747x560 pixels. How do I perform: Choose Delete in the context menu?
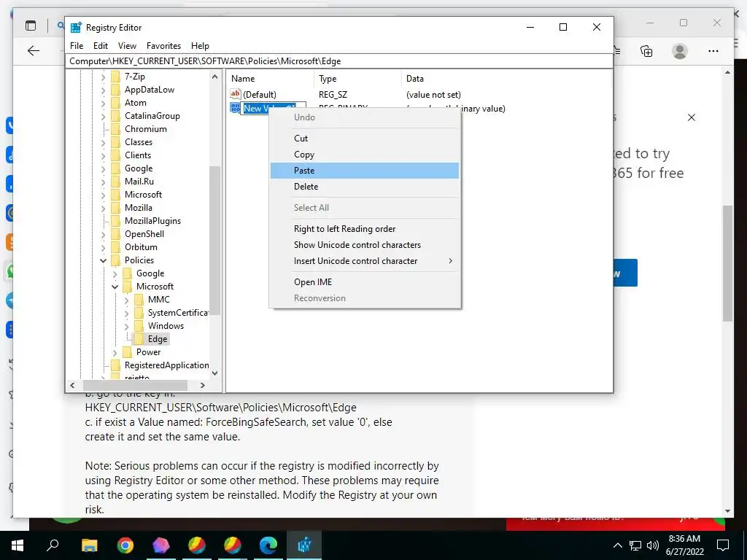click(x=365, y=187)
